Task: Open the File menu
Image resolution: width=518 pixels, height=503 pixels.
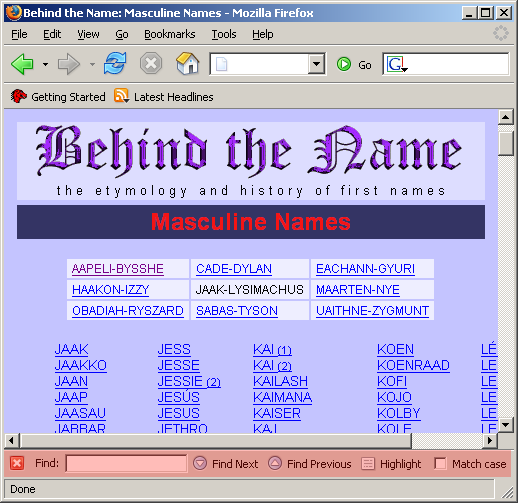Action: 19,34
